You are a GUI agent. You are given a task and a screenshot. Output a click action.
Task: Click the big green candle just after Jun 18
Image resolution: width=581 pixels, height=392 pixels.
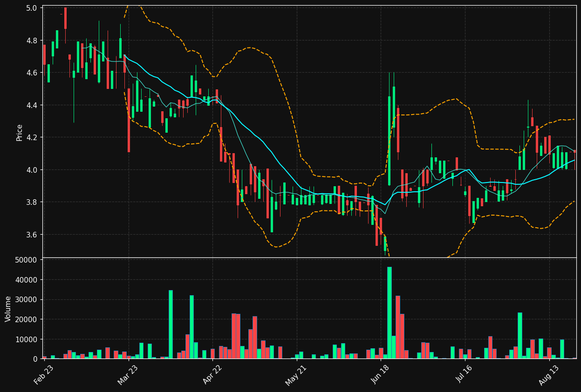(390, 141)
